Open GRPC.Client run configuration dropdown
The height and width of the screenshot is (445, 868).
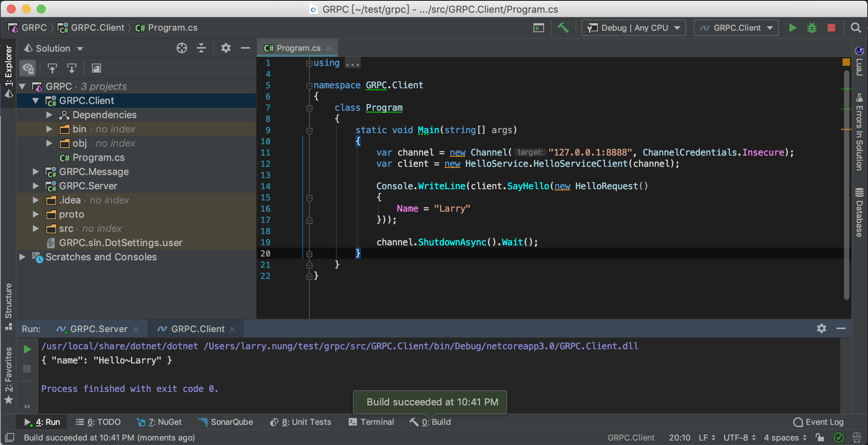(736, 28)
